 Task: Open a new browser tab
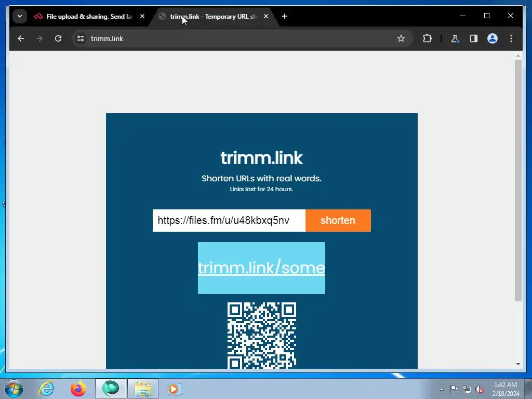285,16
